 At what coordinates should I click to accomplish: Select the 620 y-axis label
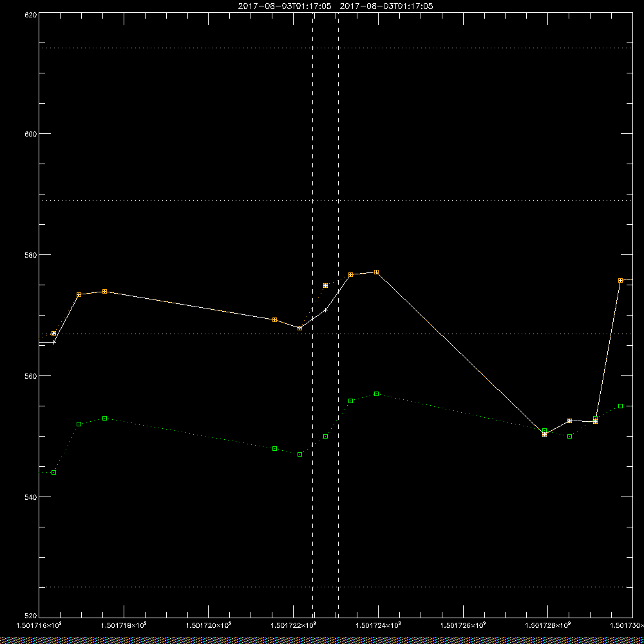click(32, 15)
